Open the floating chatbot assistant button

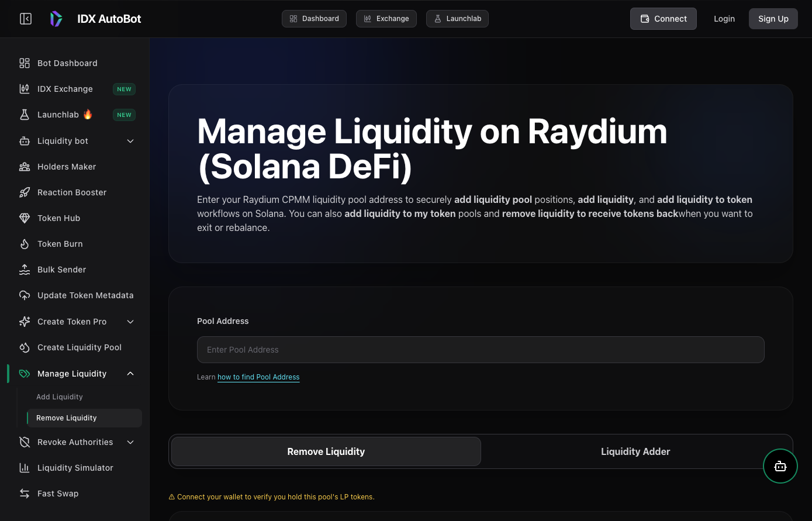[x=780, y=466]
